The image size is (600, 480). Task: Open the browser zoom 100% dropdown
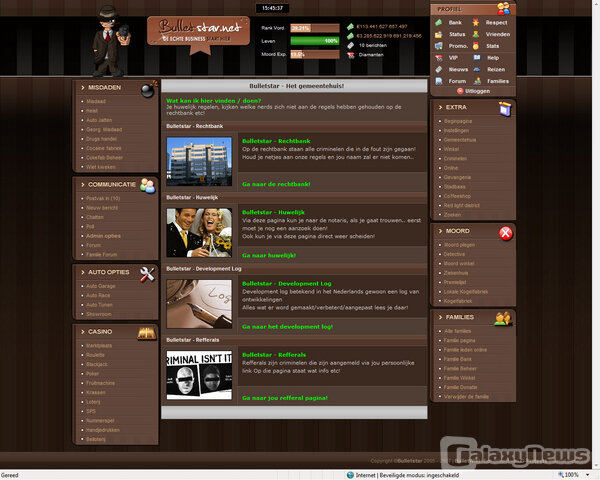587,475
